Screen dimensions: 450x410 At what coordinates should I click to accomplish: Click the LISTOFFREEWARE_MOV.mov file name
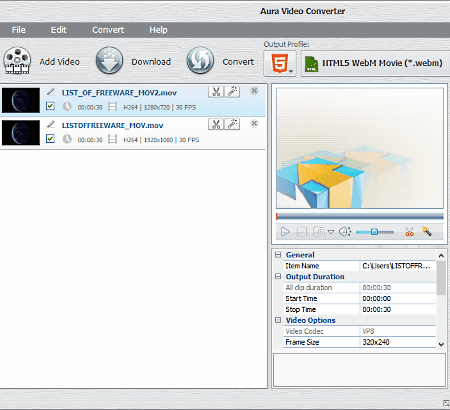tap(112, 126)
